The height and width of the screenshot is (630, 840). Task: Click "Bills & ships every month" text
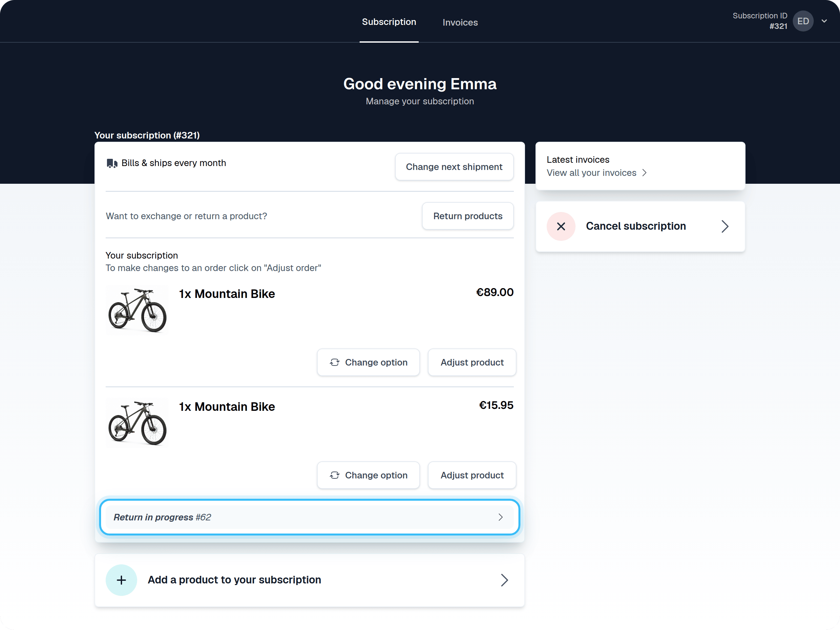pyautogui.click(x=174, y=163)
